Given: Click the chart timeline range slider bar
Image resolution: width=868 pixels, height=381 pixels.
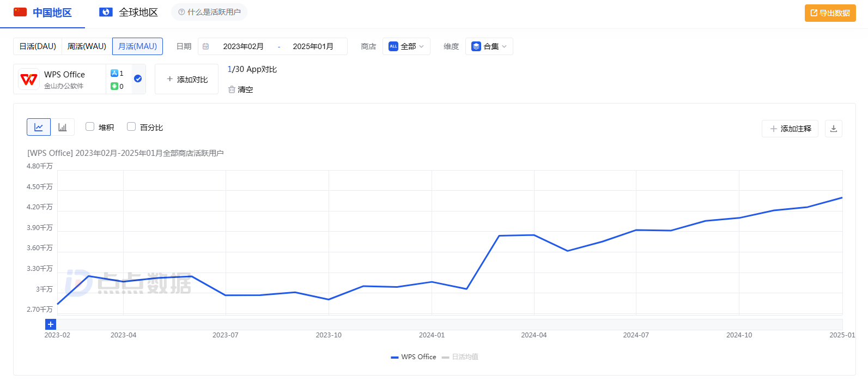Looking at the screenshot, I should pyautogui.click(x=450, y=324).
